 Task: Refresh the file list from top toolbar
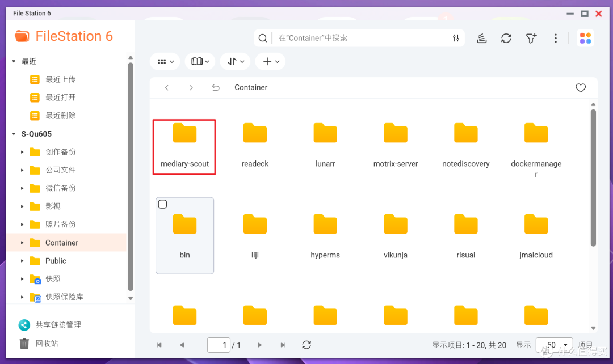tap(506, 38)
